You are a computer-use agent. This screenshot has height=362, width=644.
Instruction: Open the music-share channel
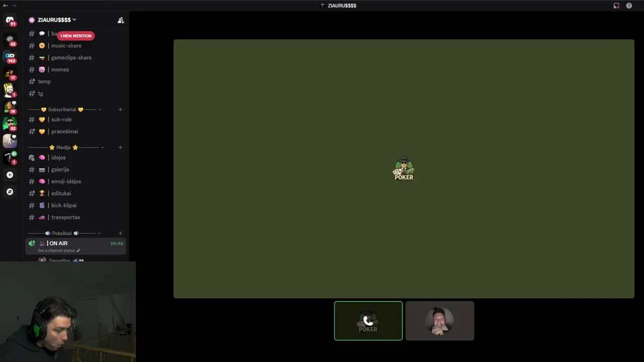[75, 46]
